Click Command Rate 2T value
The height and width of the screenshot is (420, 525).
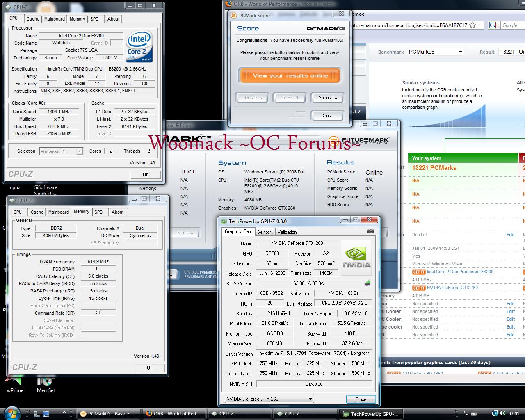pyautogui.click(x=98, y=313)
